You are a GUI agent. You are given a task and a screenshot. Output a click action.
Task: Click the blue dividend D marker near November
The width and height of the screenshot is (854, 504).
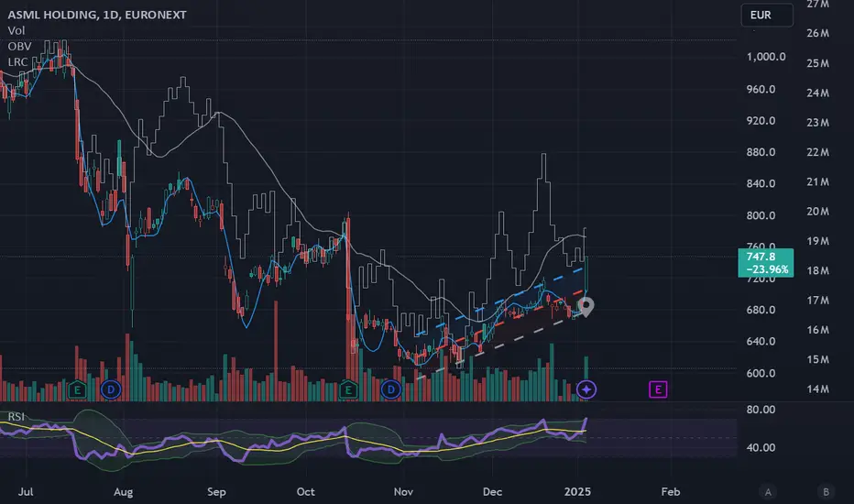[x=391, y=389]
